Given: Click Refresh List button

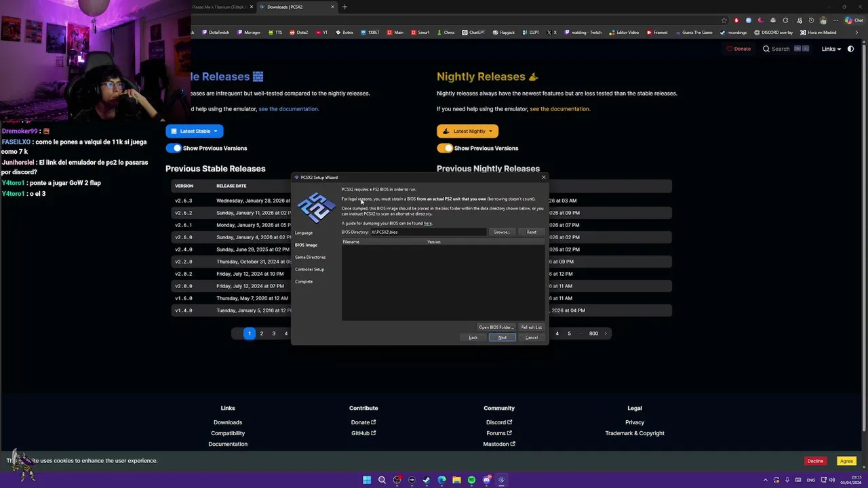Looking at the screenshot, I should pyautogui.click(x=531, y=327).
